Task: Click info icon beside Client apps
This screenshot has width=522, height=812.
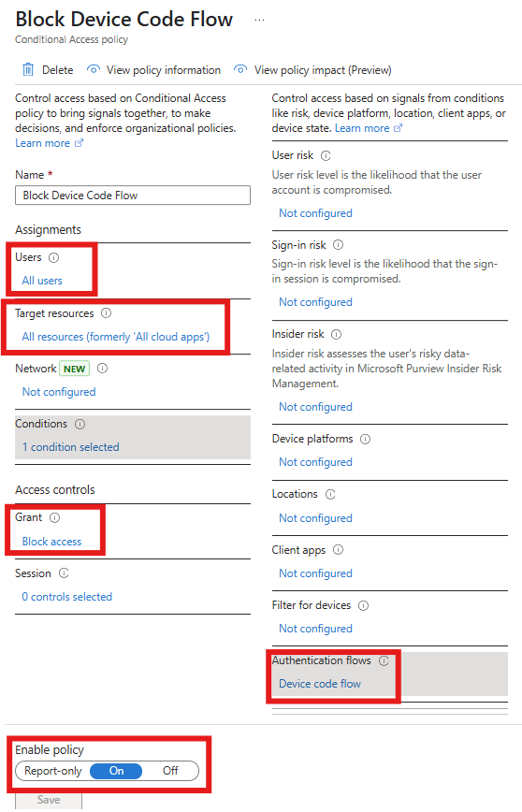Action: pyautogui.click(x=338, y=550)
